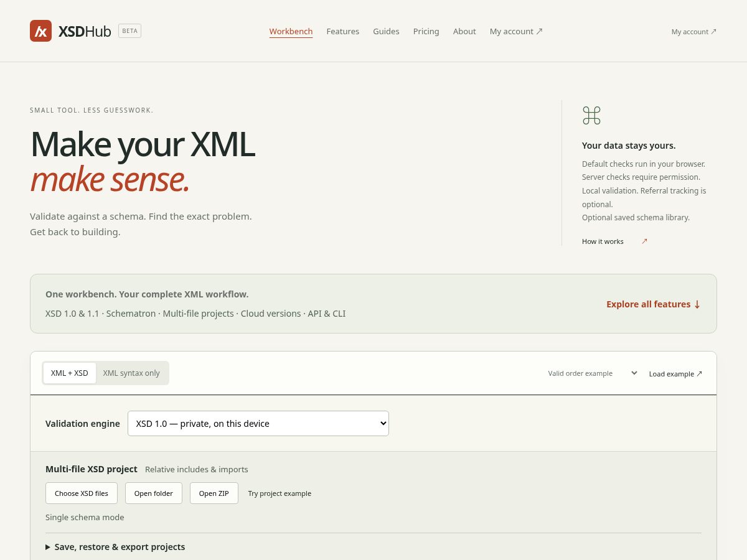Click Try project example link
This screenshot has width=747, height=560.
(x=280, y=493)
